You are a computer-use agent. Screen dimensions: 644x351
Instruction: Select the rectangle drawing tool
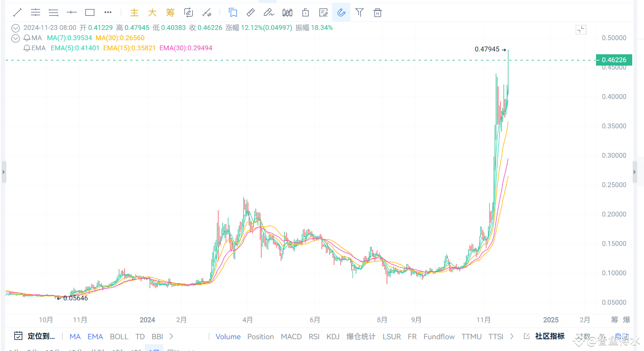pos(90,12)
